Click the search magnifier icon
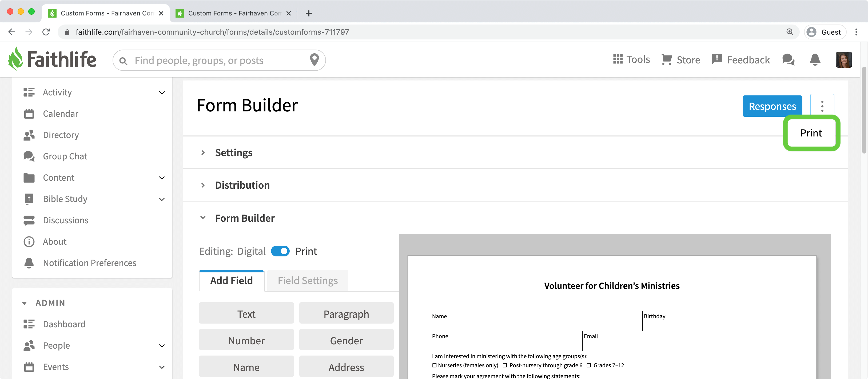This screenshot has width=868, height=379. (123, 61)
